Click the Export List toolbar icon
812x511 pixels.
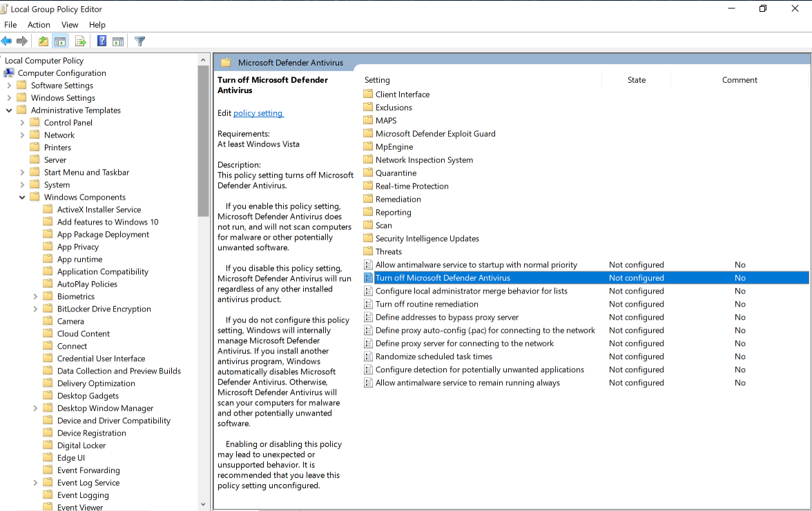tap(80, 41)
